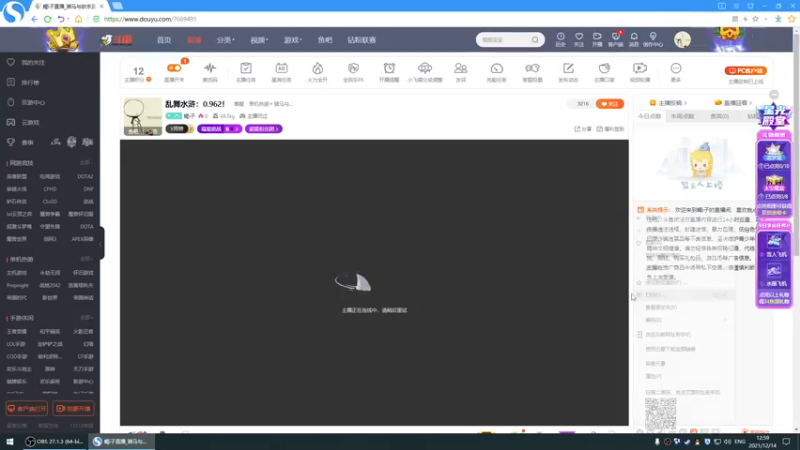This screenshot has width=800, height=450.
Task: Expand the 游戏 dropdown in the navigation
Action: pos(293,40)
